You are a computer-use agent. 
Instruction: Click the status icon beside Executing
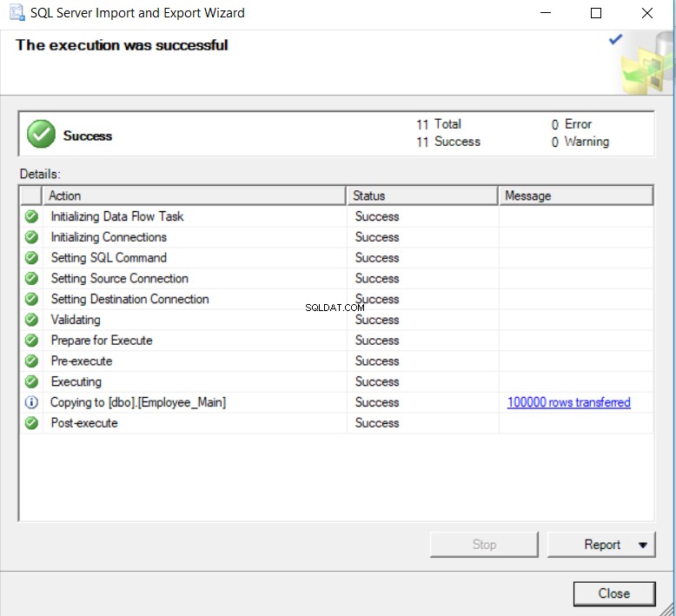(31, 381)
